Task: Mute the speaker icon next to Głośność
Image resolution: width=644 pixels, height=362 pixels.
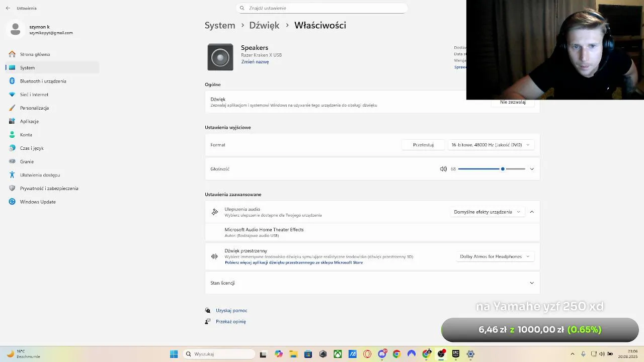Action: 443,169
